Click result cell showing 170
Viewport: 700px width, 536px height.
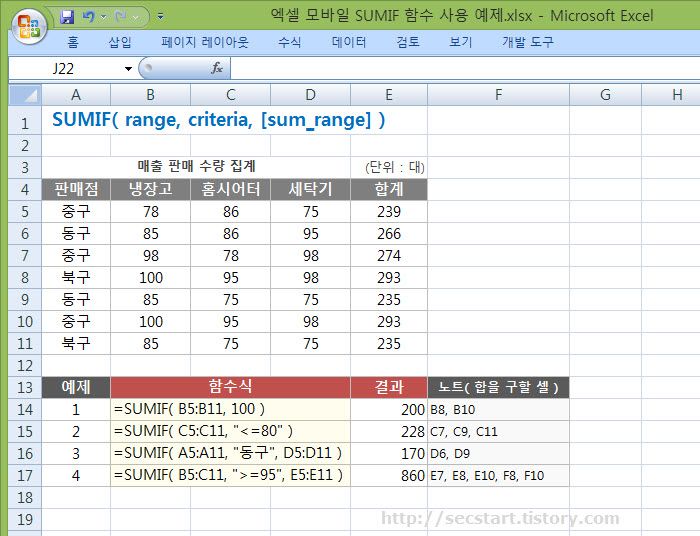(389, 453)
